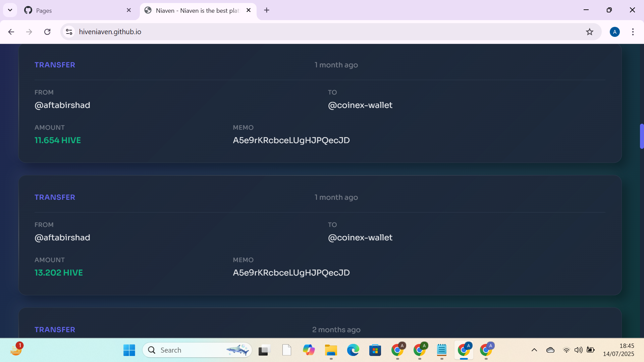Select the memo of the 11.654 HIVE transfer
Image resolution: width=644 pixels, height=362 pixels.
[x=291, y=140]
